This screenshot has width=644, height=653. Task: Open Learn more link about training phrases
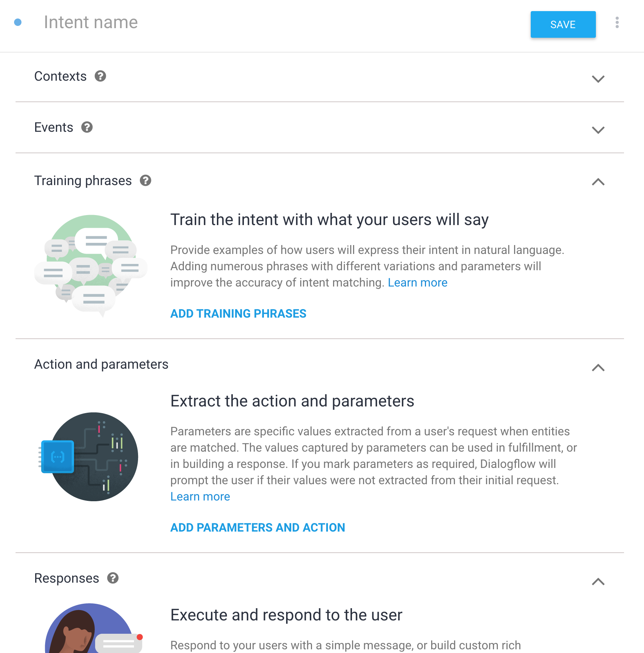(x=417, y=283)
